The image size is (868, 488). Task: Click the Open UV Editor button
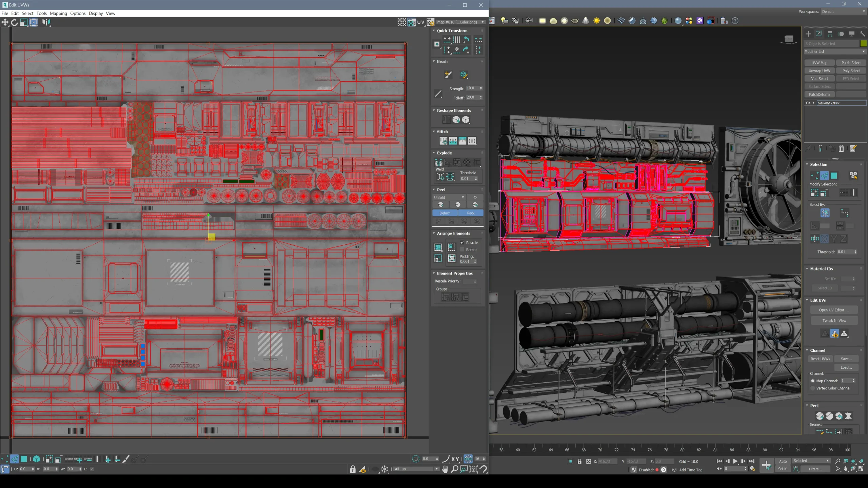coord(834,310)
